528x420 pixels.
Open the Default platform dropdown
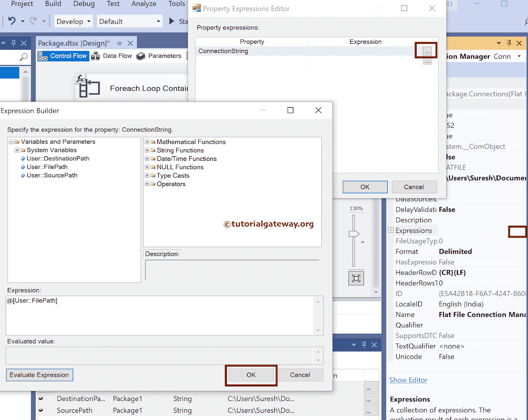click(x=129, y=22)
